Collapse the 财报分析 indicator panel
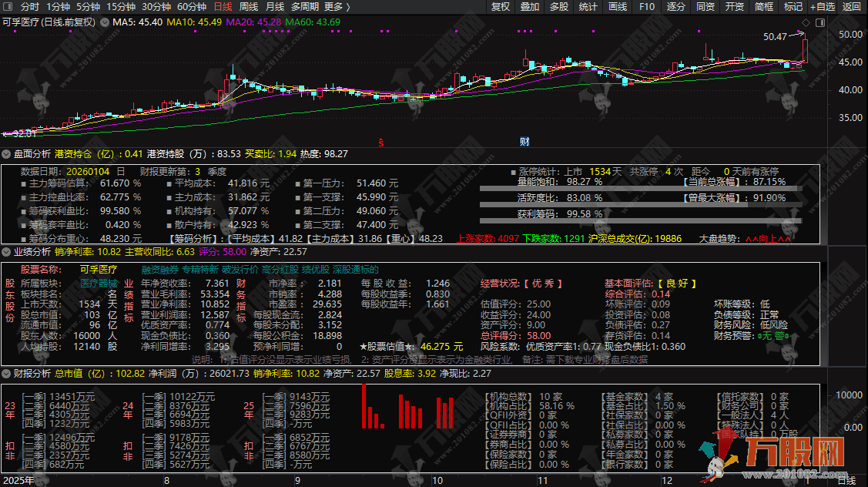 tap(7, 374)
